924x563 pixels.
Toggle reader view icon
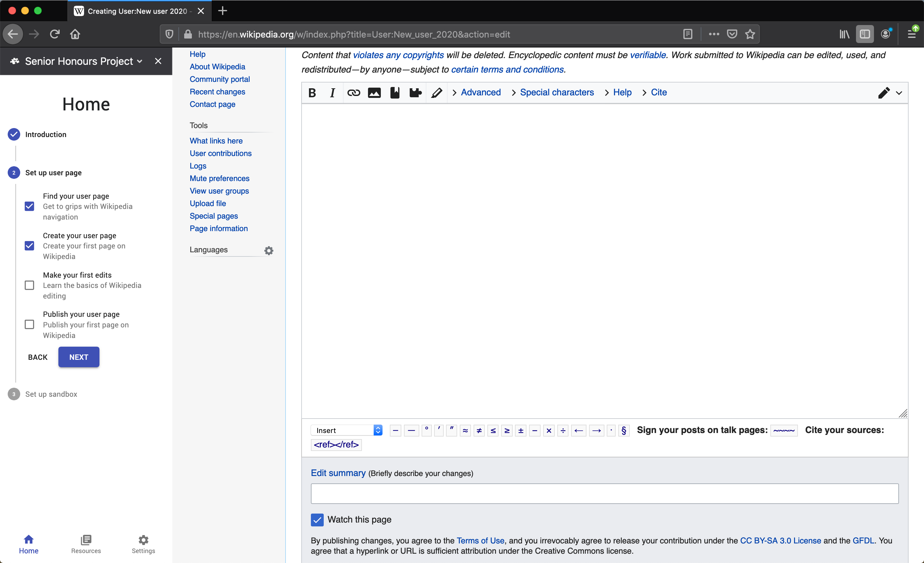(x=688, y=34)
